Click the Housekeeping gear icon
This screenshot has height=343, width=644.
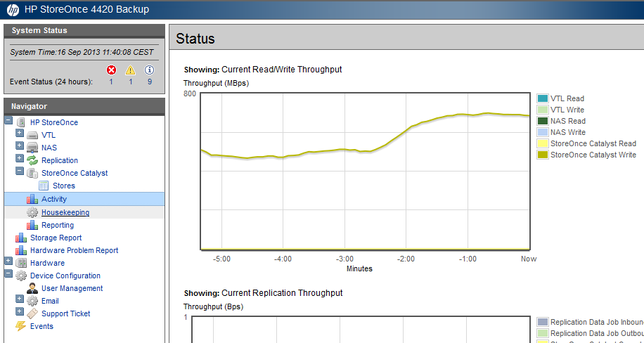[x=32, y=212]
